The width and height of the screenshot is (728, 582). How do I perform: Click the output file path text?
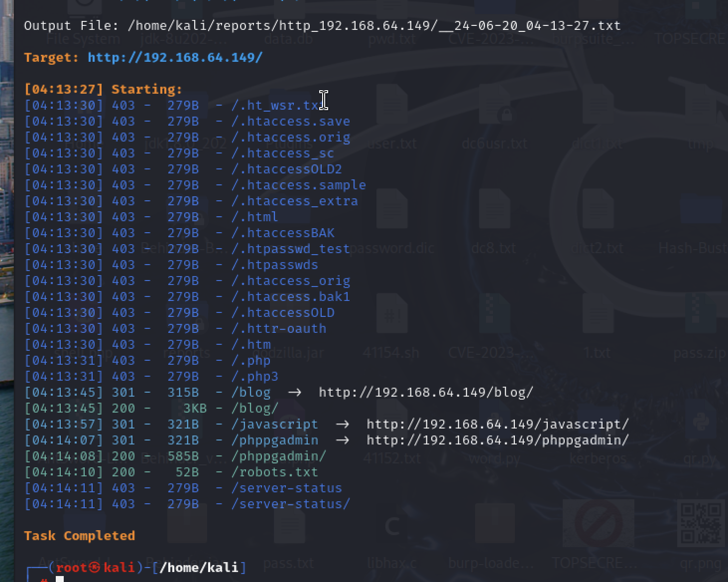(x=374, y=25)
